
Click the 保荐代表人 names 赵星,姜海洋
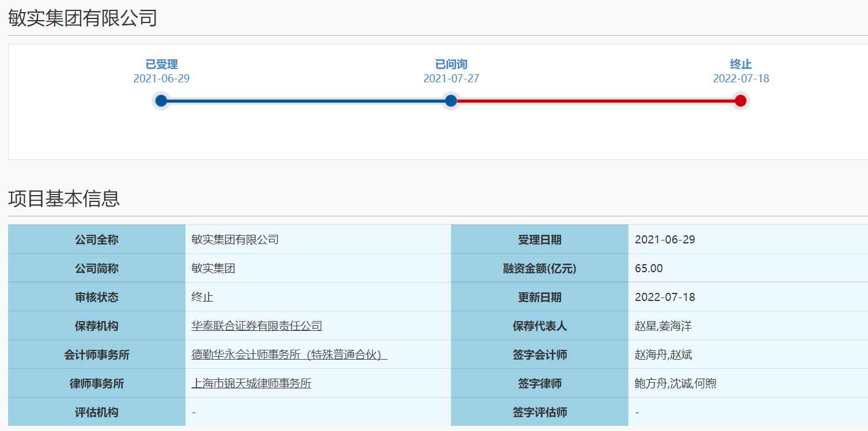click(663, 326)
